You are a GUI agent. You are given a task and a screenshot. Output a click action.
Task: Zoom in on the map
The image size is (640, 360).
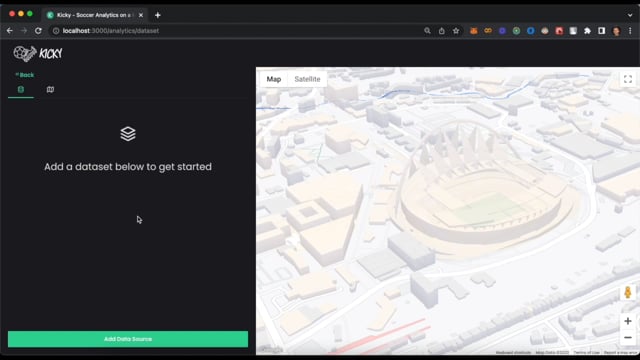[x=628, y=321]
